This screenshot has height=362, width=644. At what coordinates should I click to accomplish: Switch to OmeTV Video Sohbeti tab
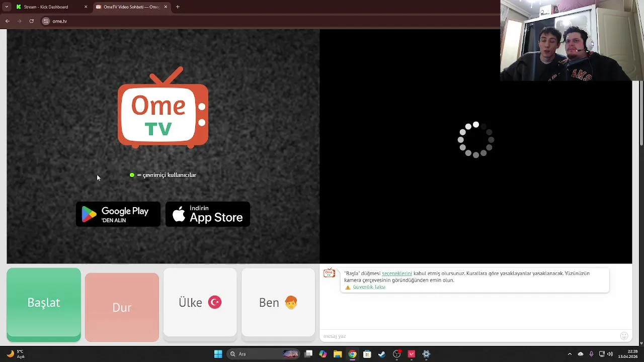click(x=131, y=7)
